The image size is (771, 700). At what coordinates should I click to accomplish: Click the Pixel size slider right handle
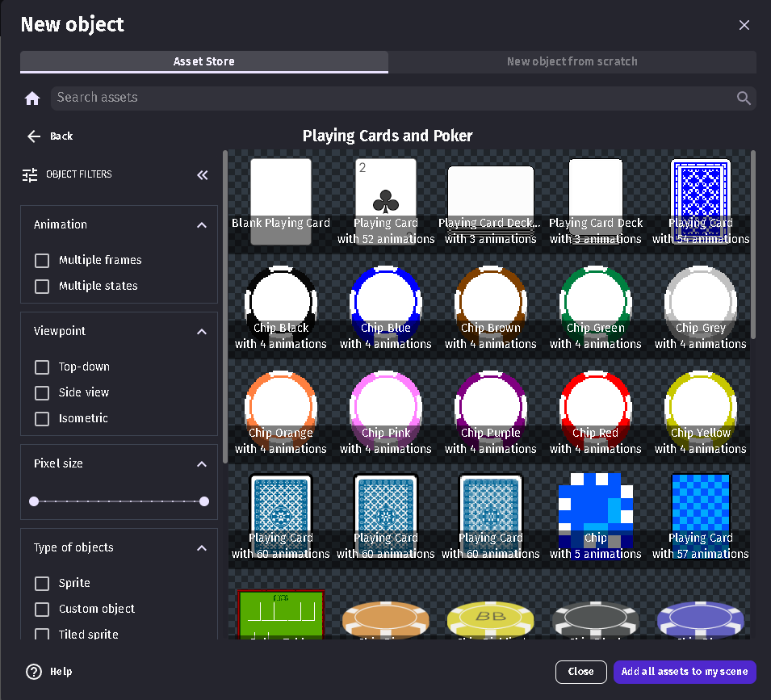(204, 501)
